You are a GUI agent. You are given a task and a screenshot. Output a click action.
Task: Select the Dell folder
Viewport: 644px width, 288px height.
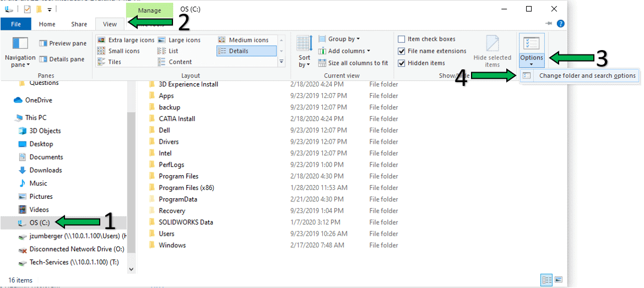pyautogui.click(x=159, y=130)
